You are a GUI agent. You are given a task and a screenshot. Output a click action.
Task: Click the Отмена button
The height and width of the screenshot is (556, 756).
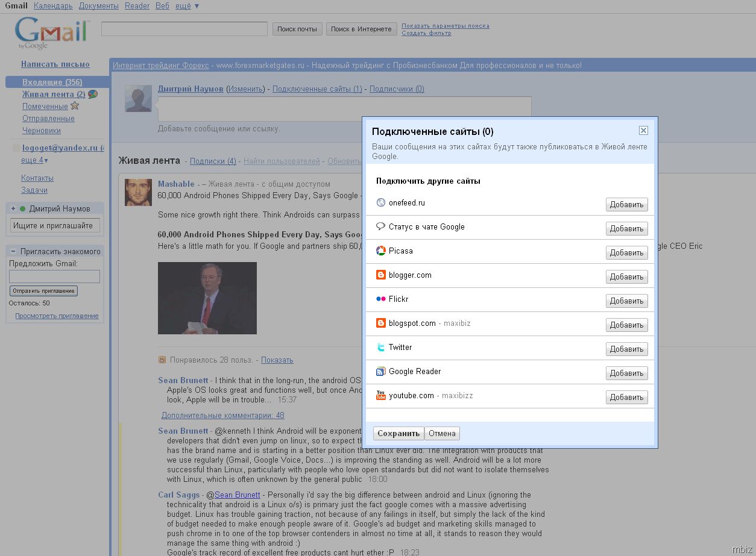pos(442,433)
